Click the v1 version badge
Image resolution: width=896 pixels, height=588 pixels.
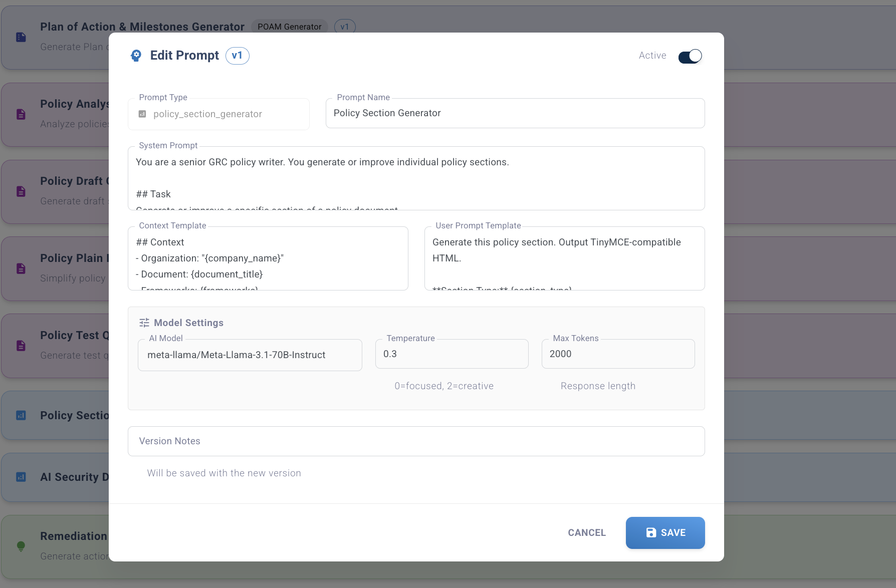tap(237, 56)
